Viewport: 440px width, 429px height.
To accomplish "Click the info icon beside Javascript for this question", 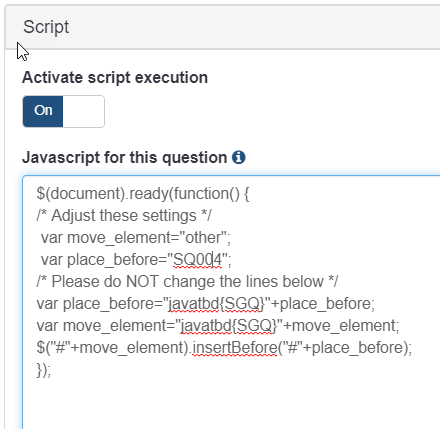I will (239, 157).
